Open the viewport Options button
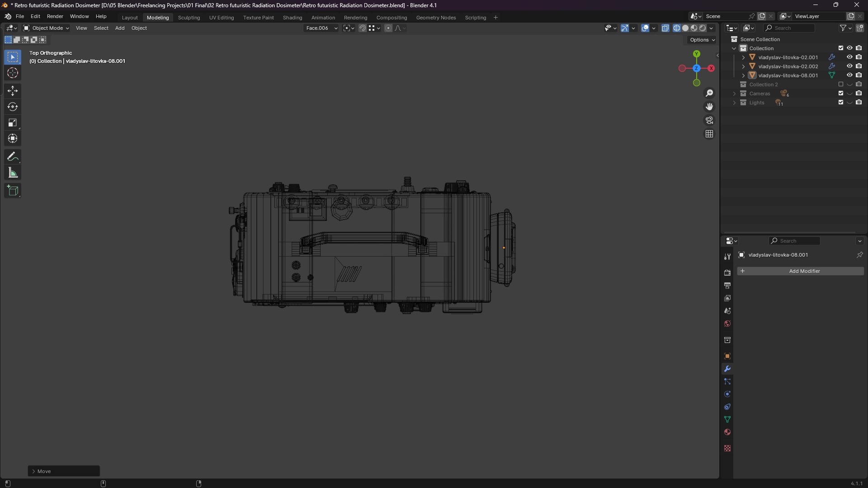This screenshot has height=488, width=868. point(702,40)
